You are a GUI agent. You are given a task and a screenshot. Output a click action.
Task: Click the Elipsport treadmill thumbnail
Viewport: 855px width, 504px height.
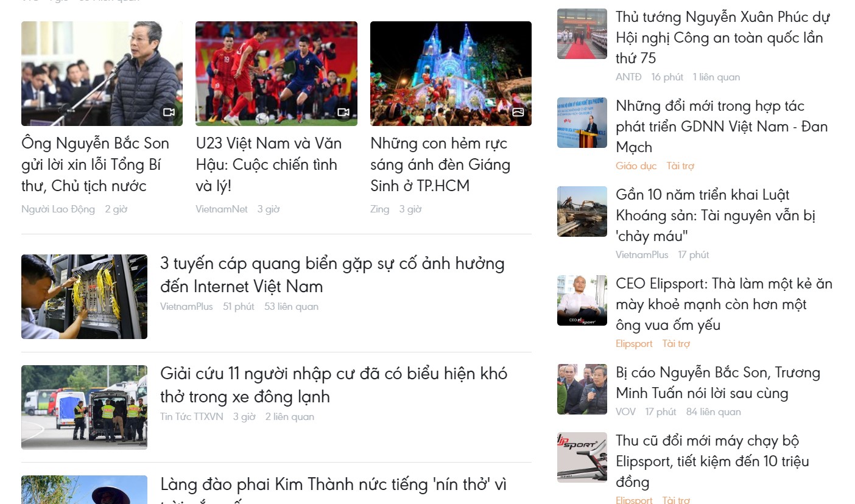582,457
